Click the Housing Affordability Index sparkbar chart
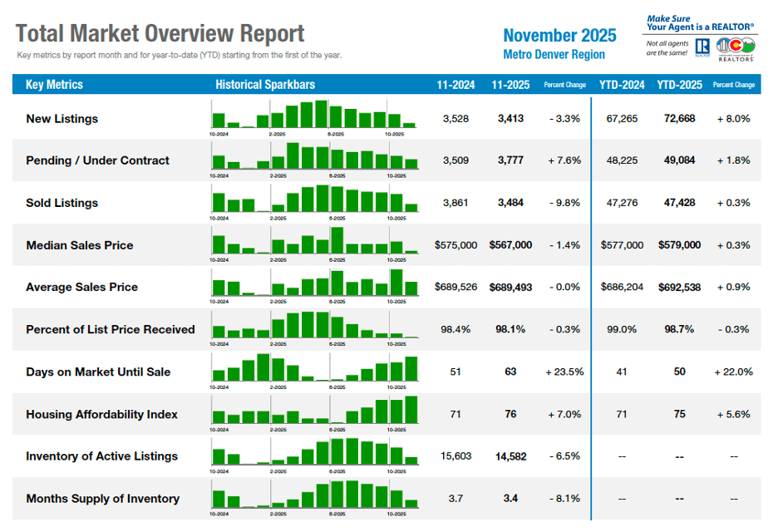The image size is (778, 532). pos(314,410)
